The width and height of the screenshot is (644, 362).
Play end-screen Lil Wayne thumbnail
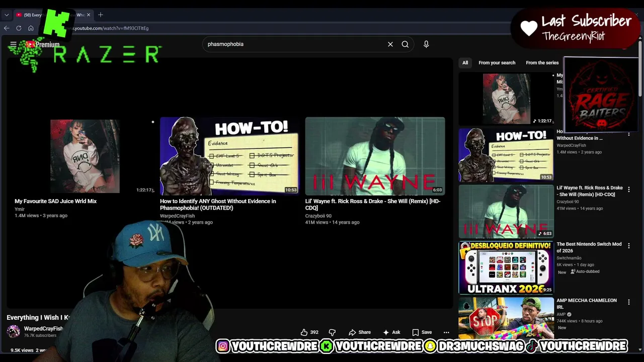(x=375, y=156)
